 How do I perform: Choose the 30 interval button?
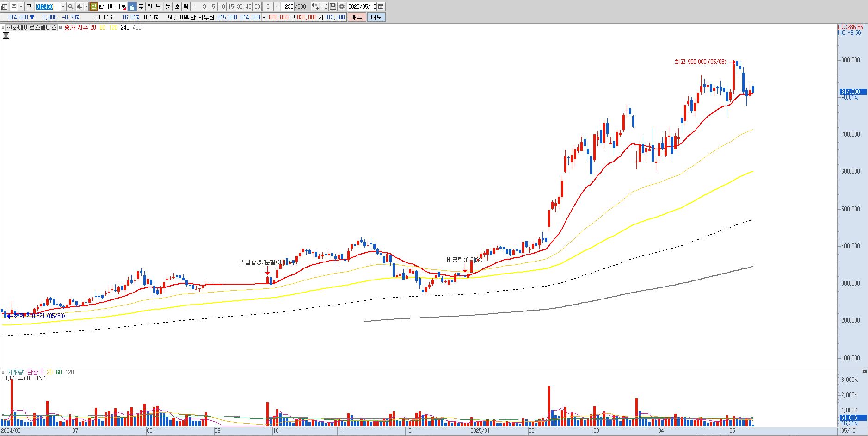click(240, 6)
